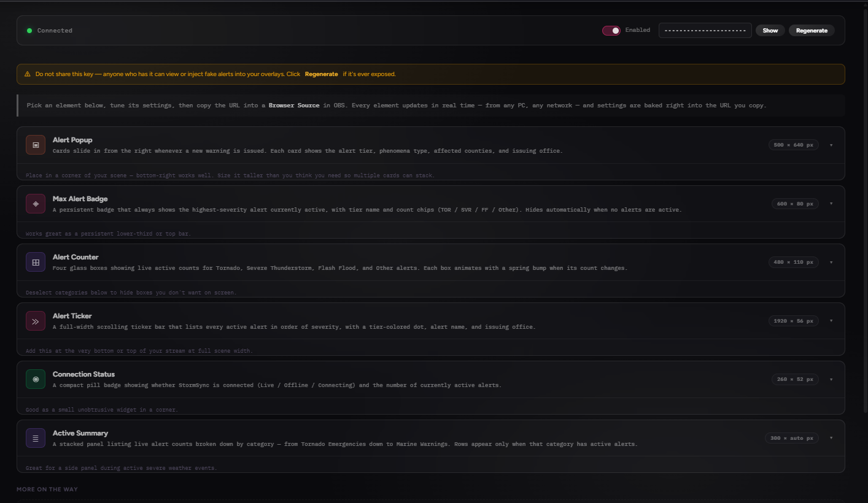Click the 'Place in a corner of your scene' hint
868x503 pixels.
point(230,175)
